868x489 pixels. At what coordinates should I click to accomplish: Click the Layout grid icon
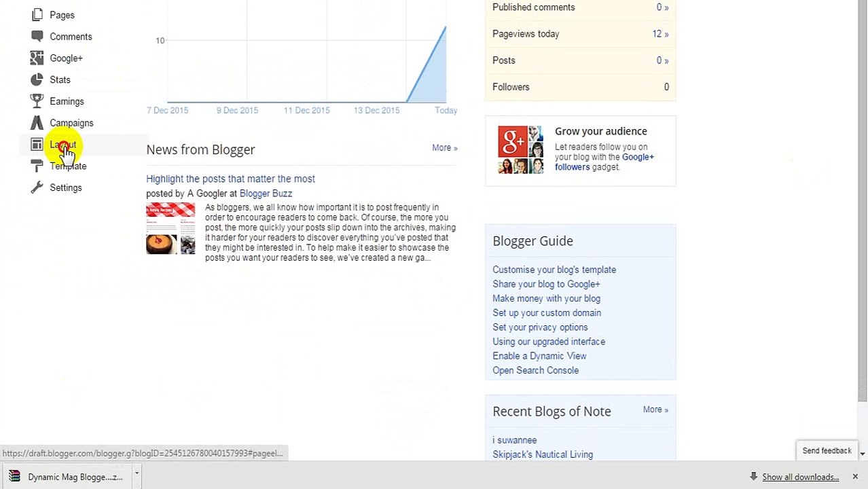point(37,145)
